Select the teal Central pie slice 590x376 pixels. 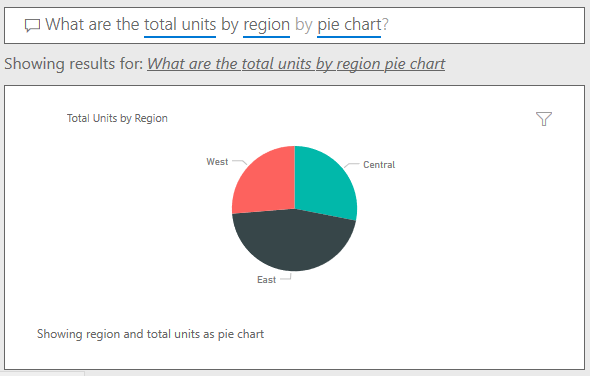pyautogui.click(x=324, y=181)
